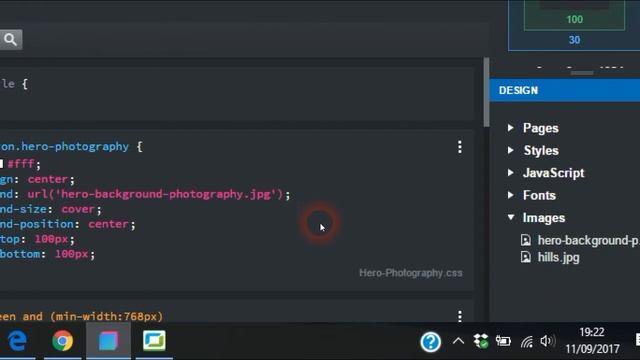
Task: Click the DESIGN panel header
Action: pos(565,90)
